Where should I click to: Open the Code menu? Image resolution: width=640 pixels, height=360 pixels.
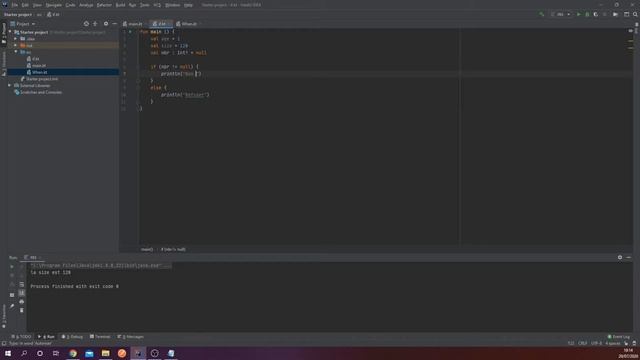tap(70, 5)
